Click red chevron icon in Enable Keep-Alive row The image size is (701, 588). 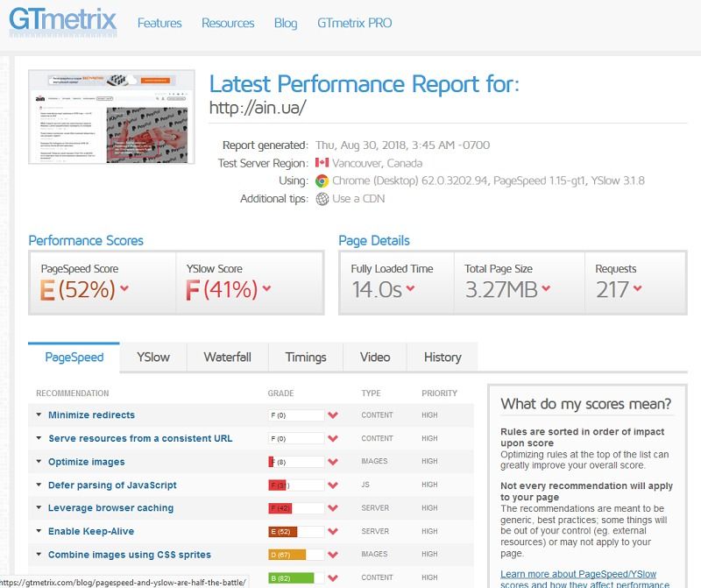(333, 532)
